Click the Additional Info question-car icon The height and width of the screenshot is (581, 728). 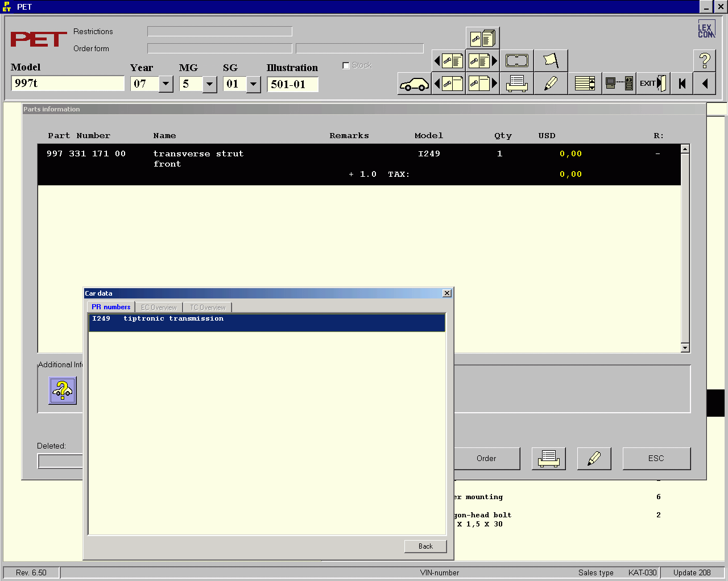click(63, 391)
